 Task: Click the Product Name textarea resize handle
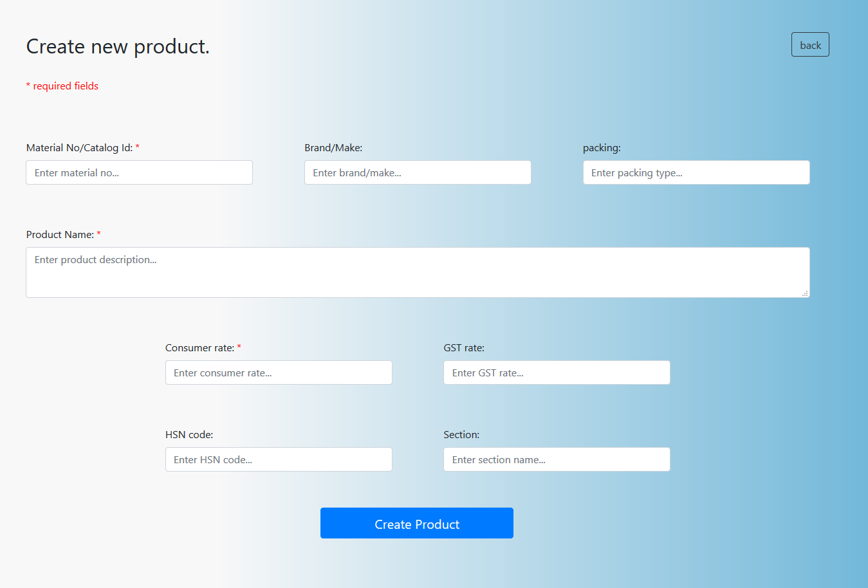click(805, 293)
